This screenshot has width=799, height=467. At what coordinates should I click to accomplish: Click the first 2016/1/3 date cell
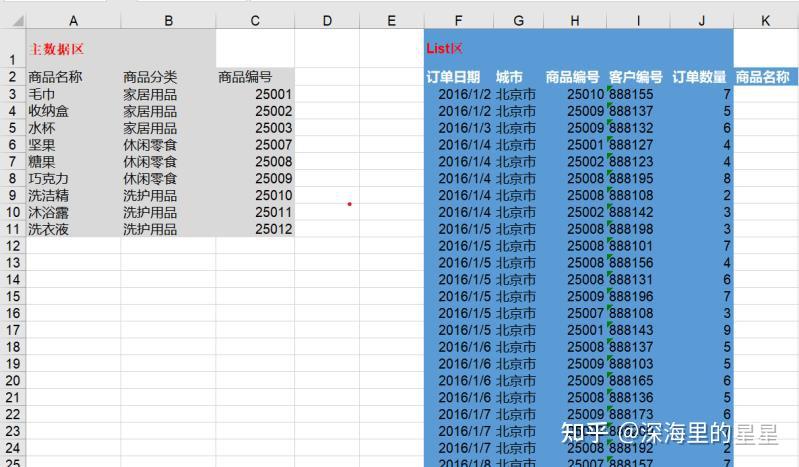pyautogui.click(x=459, y=128)
